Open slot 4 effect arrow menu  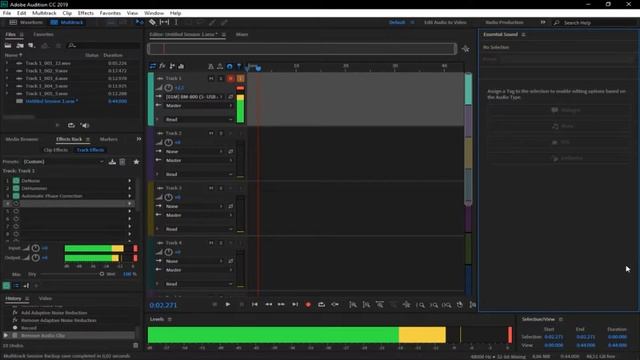tap(130, 203)
